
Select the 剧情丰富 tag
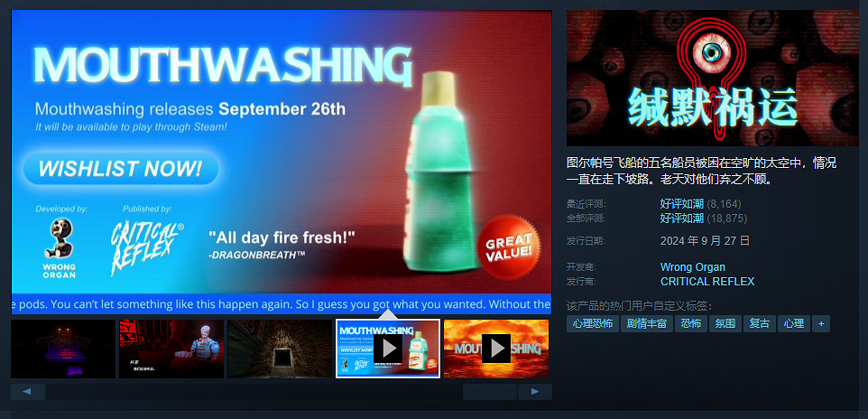(x=647, y=323)
